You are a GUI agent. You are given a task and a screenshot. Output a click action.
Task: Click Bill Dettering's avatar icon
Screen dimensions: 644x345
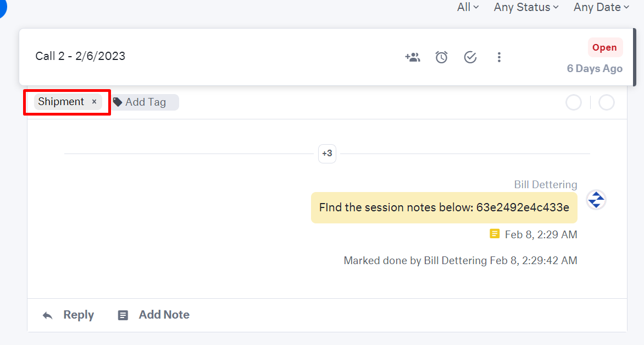tap(596, 200)
